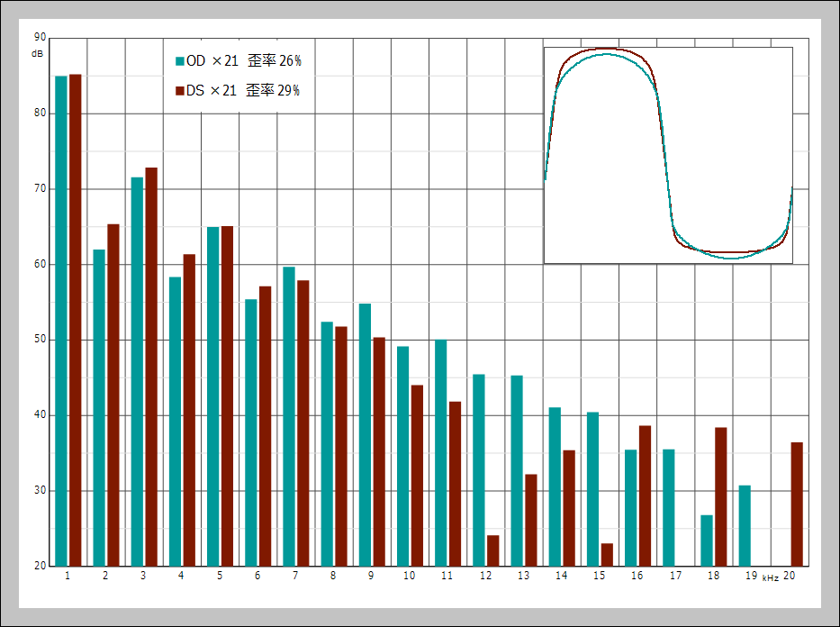
Task: Click the brown DS bar at 1 kHz
Action: point(75,320)
